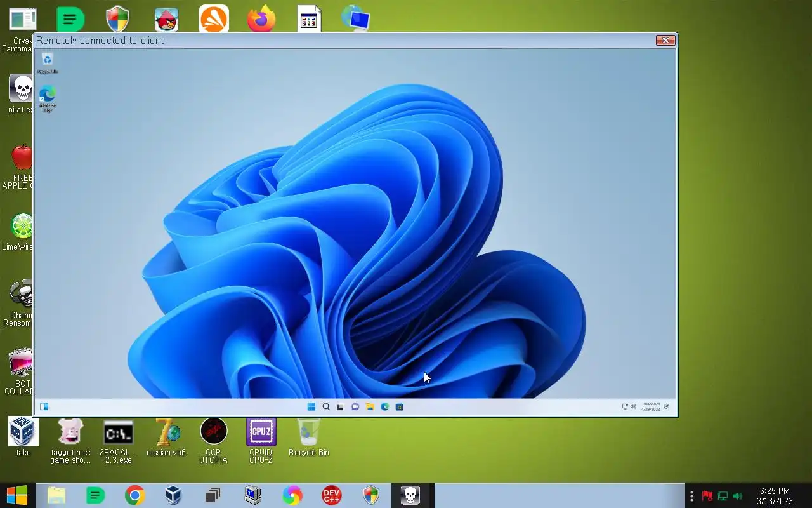
Task: Select the russian vb6 desktop icon
Action: click(166, 438)
